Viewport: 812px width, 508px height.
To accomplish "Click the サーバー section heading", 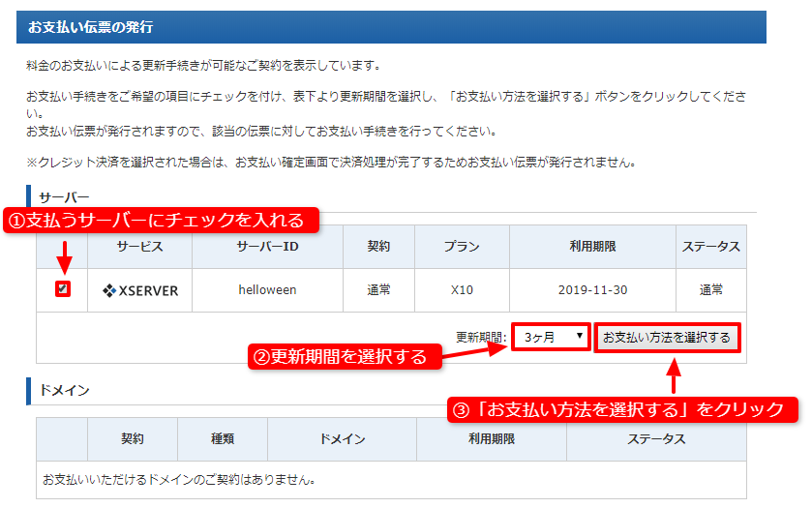I will 64,196.
